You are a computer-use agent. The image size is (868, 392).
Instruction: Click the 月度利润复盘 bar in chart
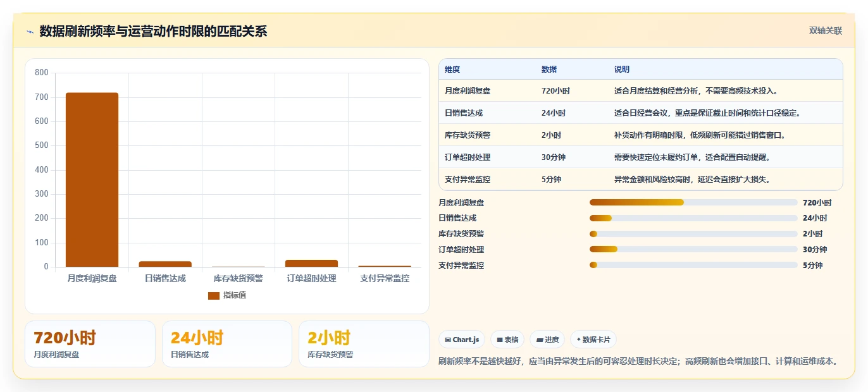pyautogui.click(x=92, y=180)
